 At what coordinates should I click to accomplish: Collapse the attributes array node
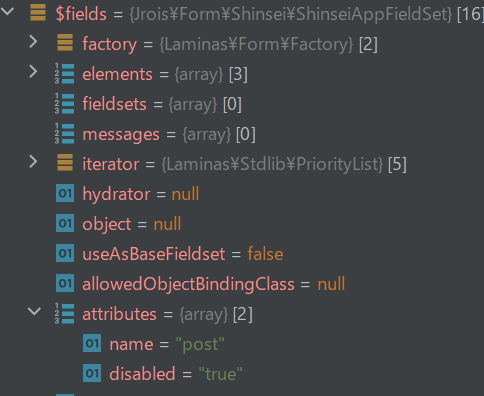point(34,312)
